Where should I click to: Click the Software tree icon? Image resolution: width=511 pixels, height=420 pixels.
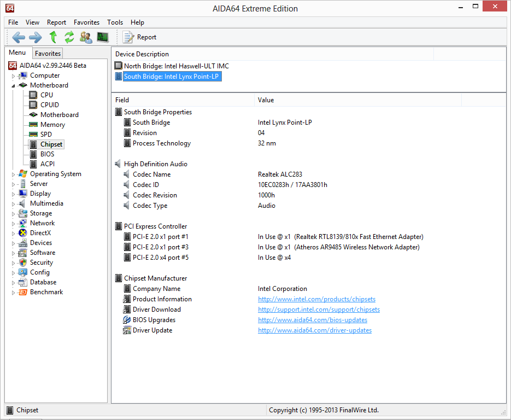(x=23, y=253)
